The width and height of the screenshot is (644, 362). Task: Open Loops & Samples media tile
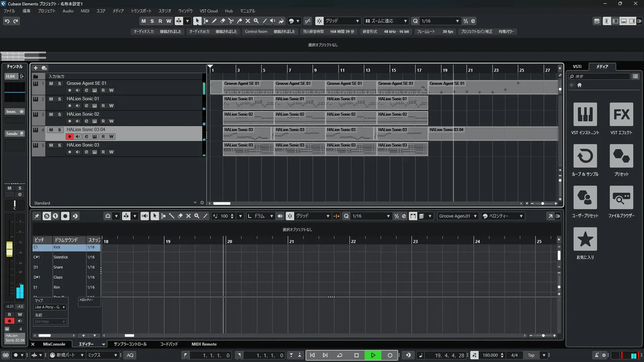(585, 156)
